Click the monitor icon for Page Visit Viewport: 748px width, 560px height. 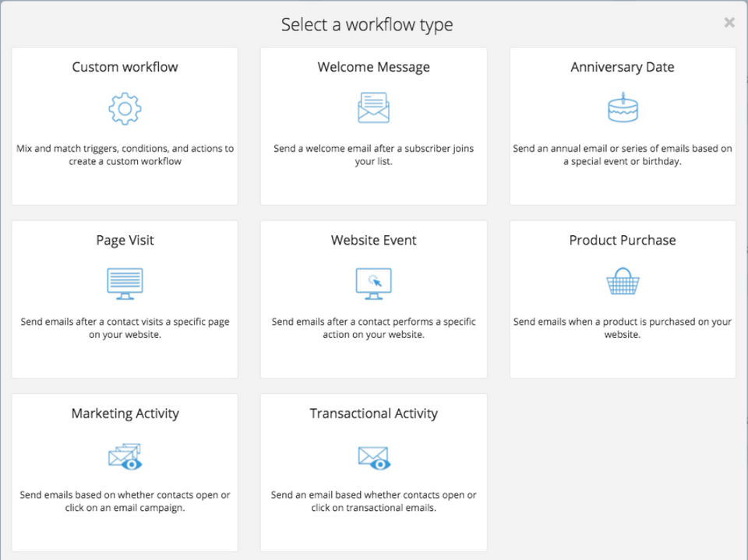coord(125,284)
